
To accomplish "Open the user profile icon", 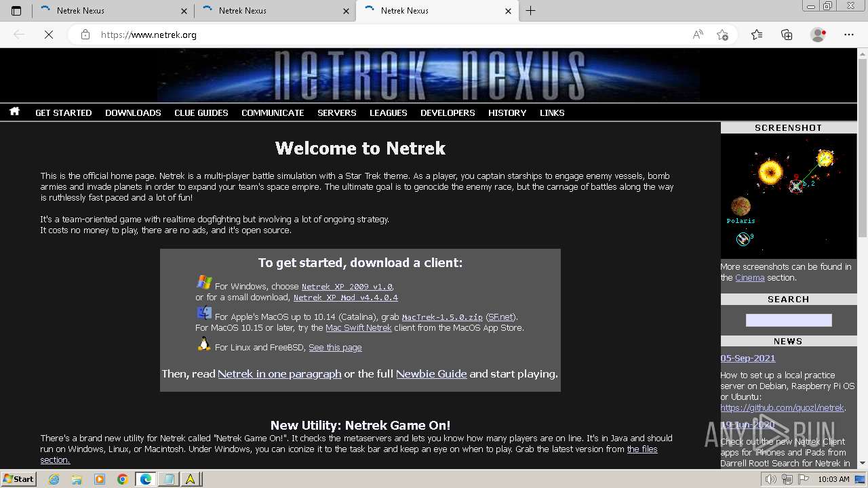I will 818,35.
